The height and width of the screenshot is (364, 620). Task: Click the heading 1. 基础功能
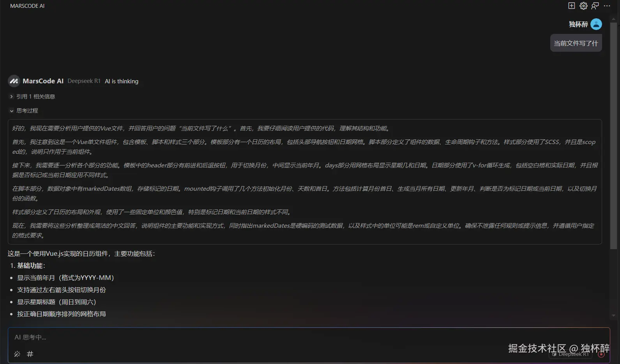coord(28,266)
